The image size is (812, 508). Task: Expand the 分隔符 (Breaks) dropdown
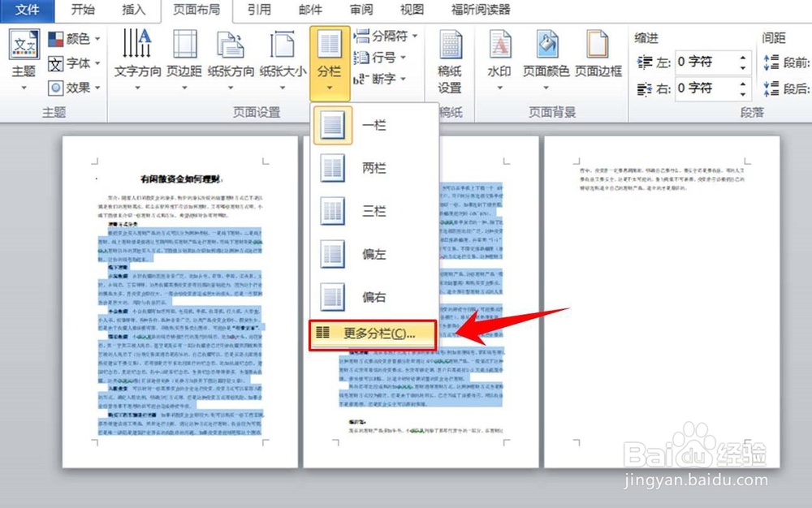pyautogui.click(x=382, y=36)
